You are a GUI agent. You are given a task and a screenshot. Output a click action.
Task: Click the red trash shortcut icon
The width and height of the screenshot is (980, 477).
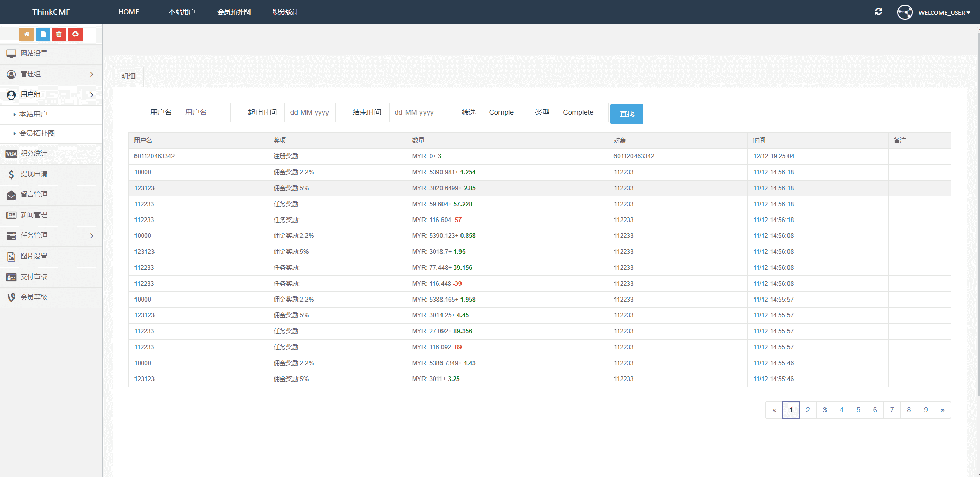click(59, 34)
